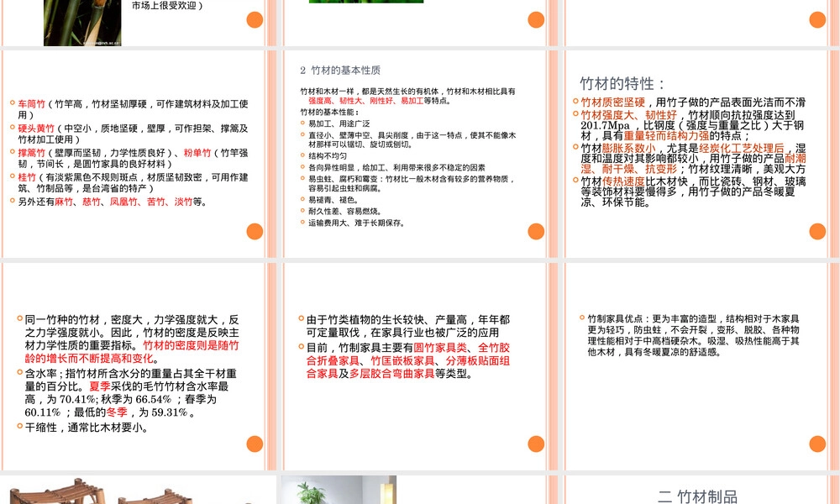Click the bamboo stalk photo in the top-row slide
Screen dimensions: 840x504
pyautogui.click(x=82, y=23)
